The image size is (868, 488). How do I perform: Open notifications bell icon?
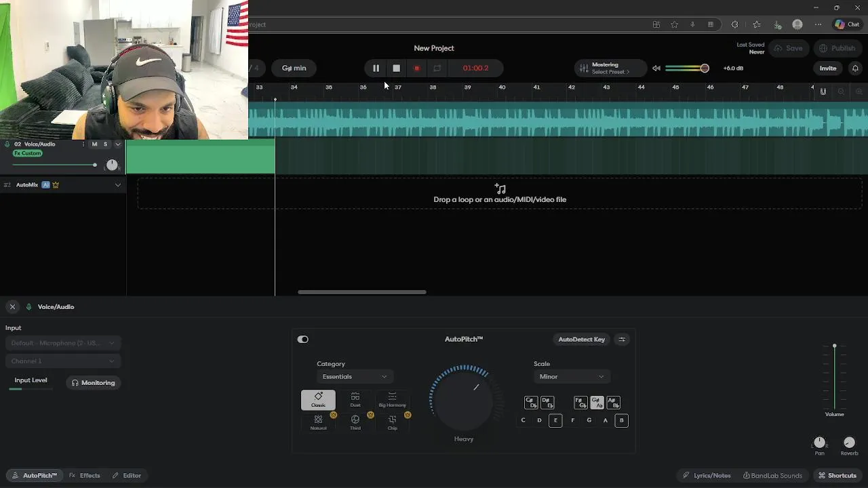point(855,68)
